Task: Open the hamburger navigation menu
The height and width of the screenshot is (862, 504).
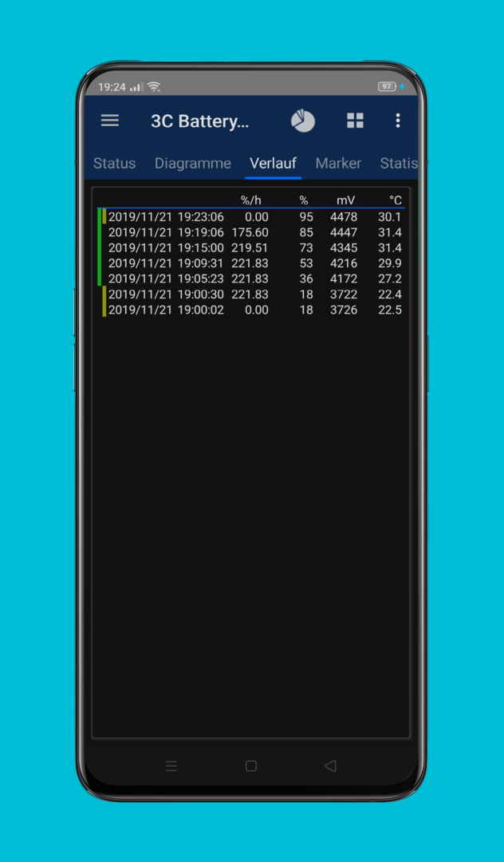Action: coord(110,121)
